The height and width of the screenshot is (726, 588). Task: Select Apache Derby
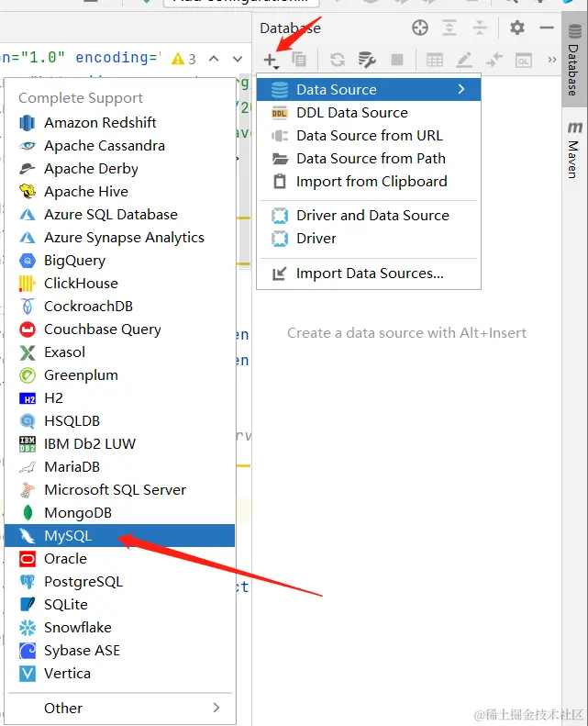120,169
